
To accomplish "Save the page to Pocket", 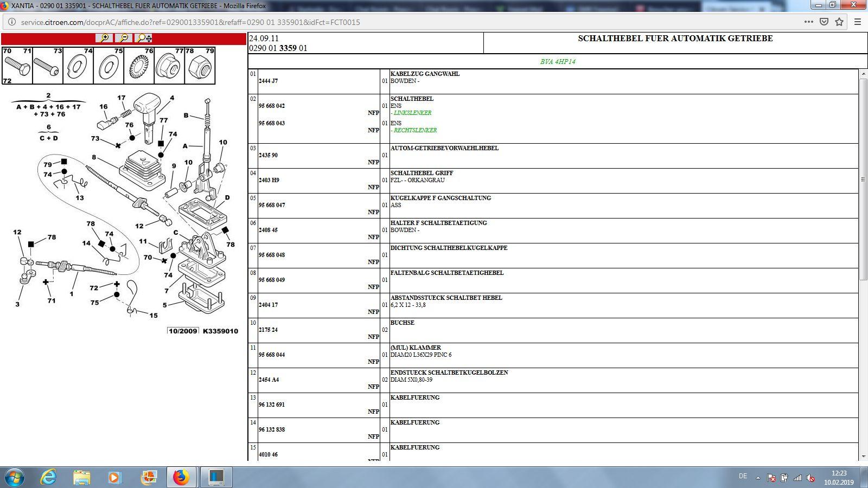I will point(824,22).
